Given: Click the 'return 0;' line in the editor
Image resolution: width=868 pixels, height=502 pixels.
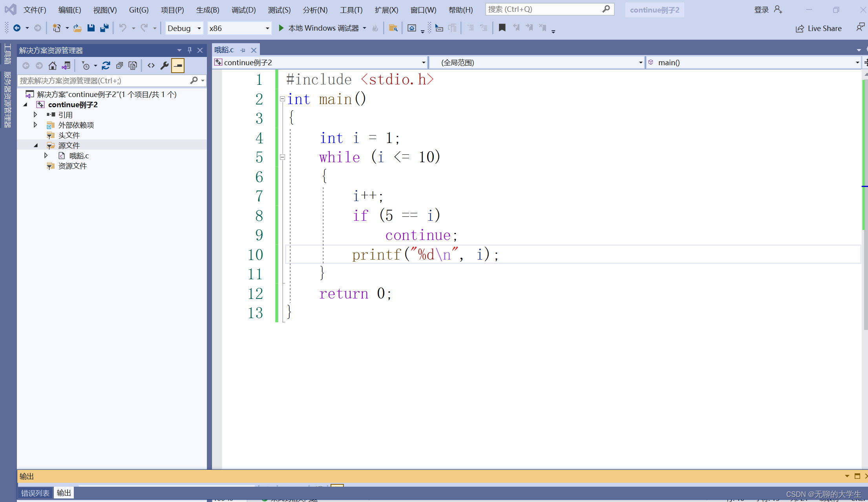Looking at the screenshot, I should [x=355, y=293].
